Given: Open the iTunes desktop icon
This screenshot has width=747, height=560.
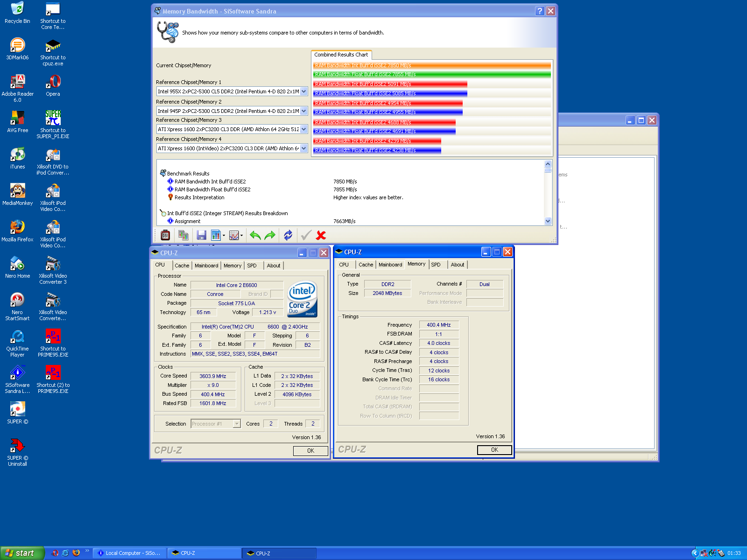Looking at the screenshot, I should [x=17, y=158].
